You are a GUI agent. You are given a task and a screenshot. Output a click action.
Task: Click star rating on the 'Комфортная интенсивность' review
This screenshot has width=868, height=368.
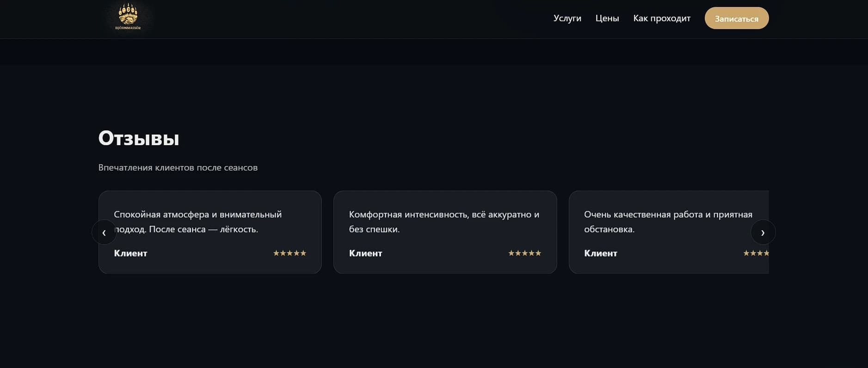524,253
